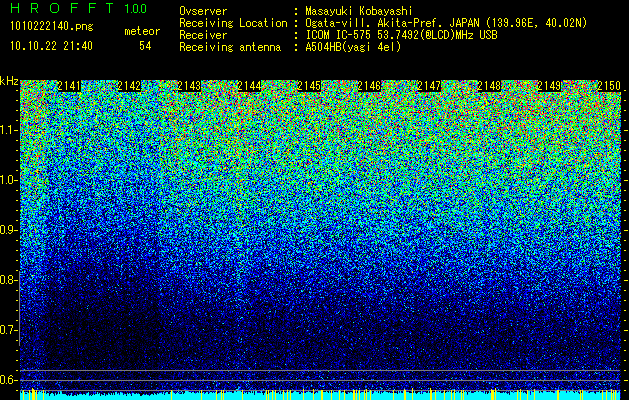Click the 2143 time marker
This screenshot has height=400, width=629.
click(x=189, y=86)
